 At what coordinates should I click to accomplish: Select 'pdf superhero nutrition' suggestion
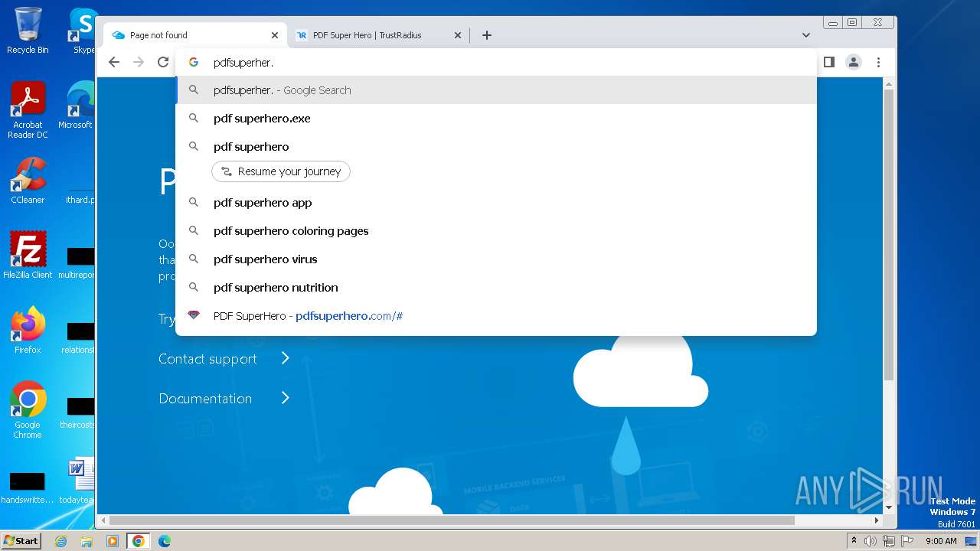click(496, 288)
